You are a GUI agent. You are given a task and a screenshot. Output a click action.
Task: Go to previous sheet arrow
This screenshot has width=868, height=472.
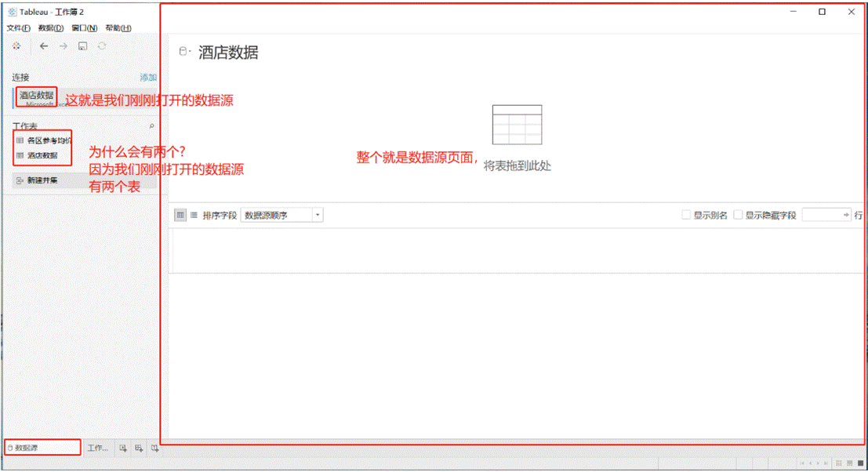click(x=811, y=463)
